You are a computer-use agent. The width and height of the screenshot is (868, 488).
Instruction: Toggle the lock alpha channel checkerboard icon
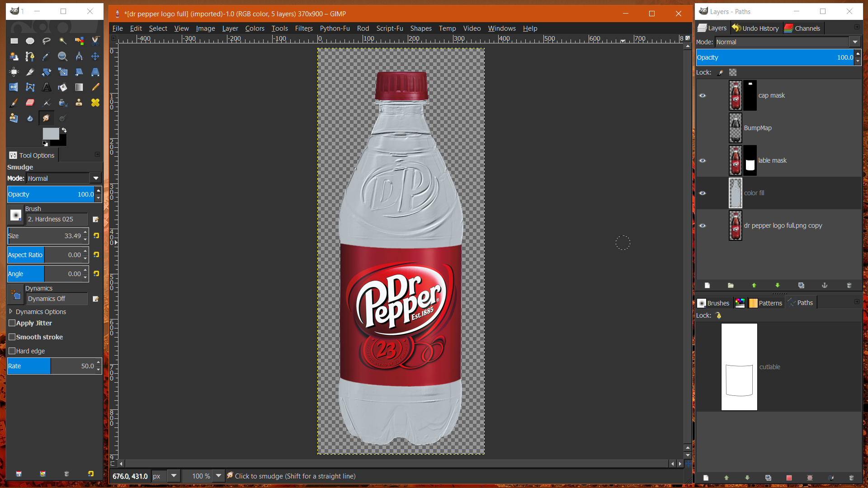pyautogui.click(x=733, y=72)
